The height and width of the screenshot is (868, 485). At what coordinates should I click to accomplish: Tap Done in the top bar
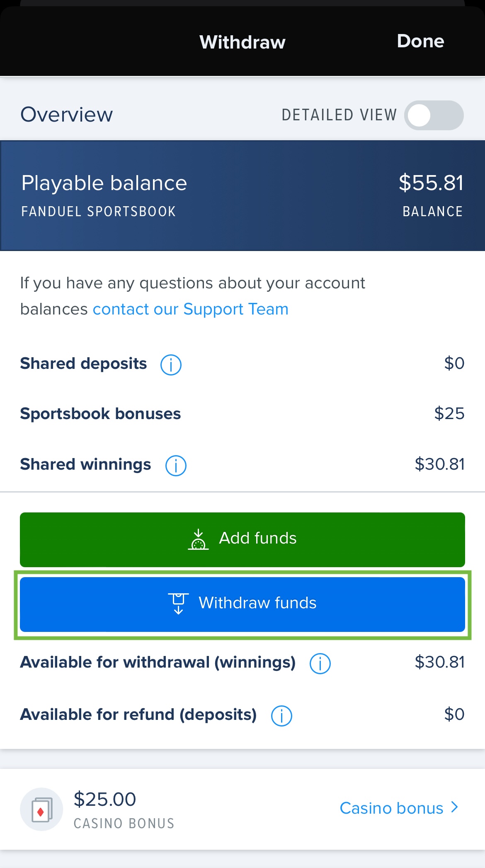tap(420, 41)
